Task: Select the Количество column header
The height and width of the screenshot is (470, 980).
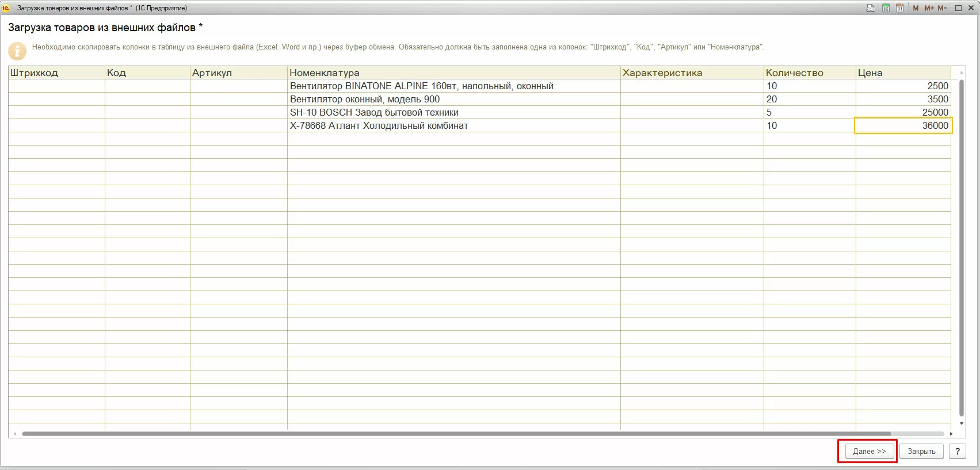Action: [810, 72]
